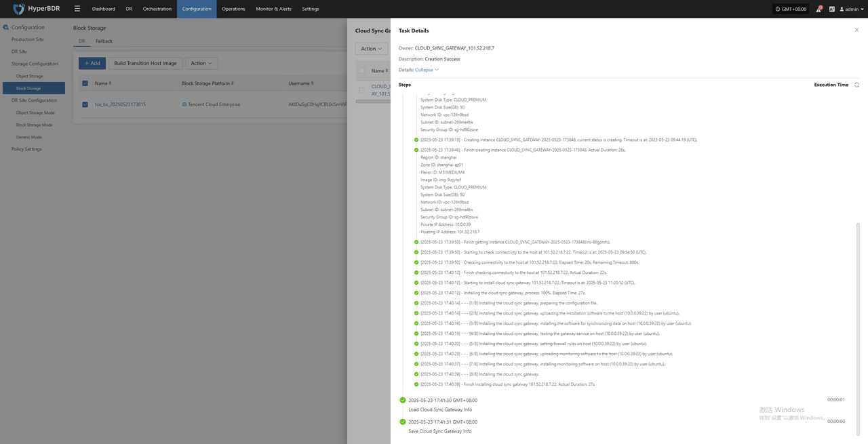Open the Monitor & Alerts menu
This screenshot has height=444, width=868.
[273, 9]
